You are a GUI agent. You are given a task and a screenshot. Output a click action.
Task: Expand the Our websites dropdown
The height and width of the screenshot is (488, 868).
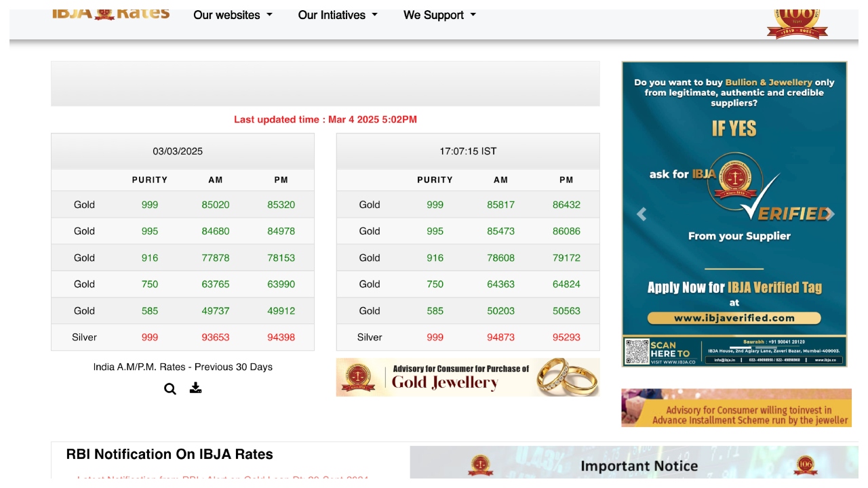click(233, 15)
